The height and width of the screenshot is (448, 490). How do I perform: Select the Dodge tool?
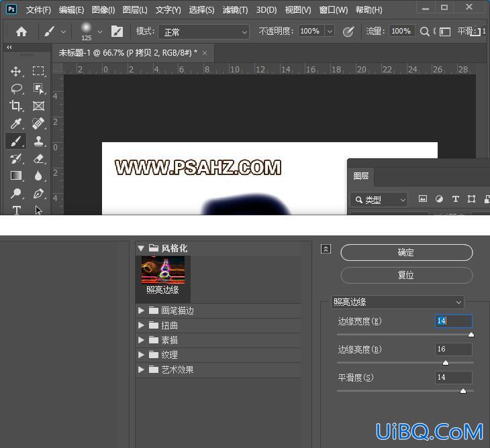[15, 194]
